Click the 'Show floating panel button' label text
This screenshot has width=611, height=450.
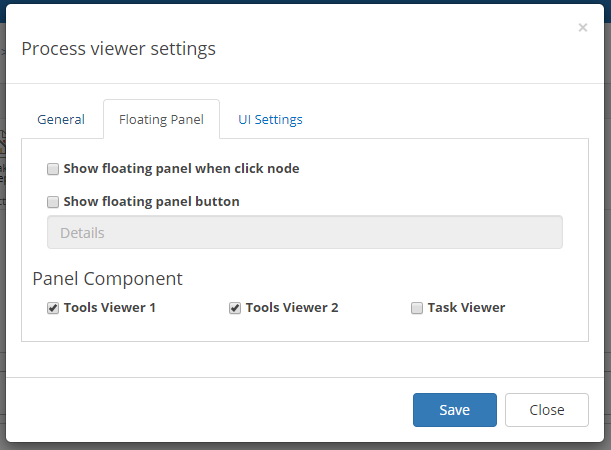click(152, 201)
